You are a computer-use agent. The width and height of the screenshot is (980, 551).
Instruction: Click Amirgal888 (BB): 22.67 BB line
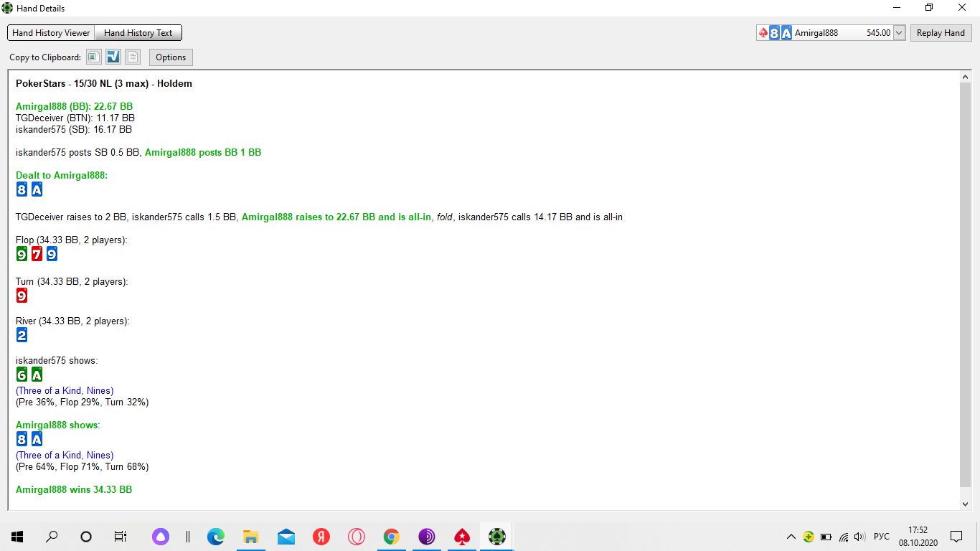(x=74, y=107)
